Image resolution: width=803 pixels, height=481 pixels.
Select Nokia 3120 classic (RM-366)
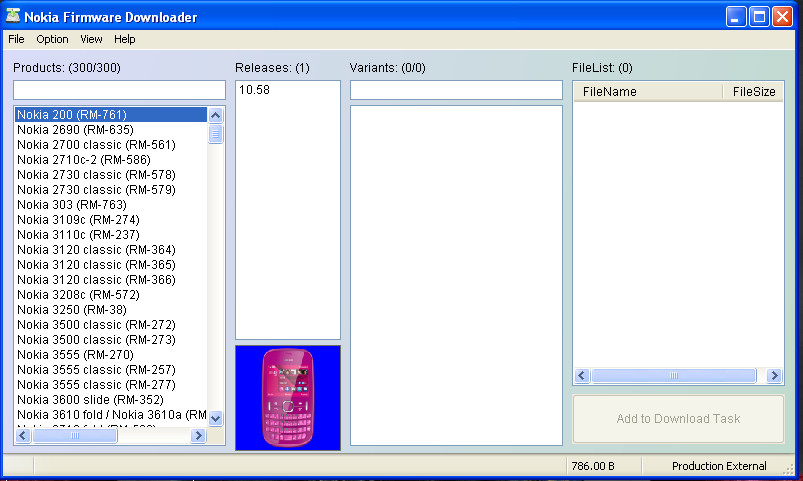(x=111, y=279)
